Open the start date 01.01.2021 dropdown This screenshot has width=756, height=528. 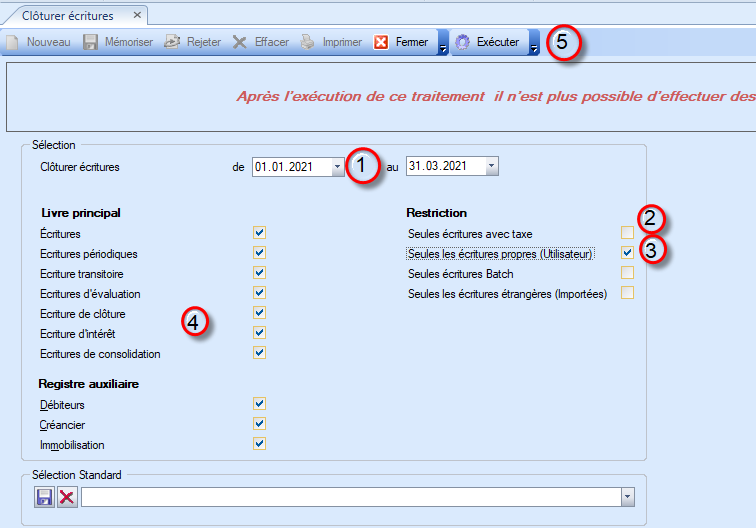(x=338, y=167)
